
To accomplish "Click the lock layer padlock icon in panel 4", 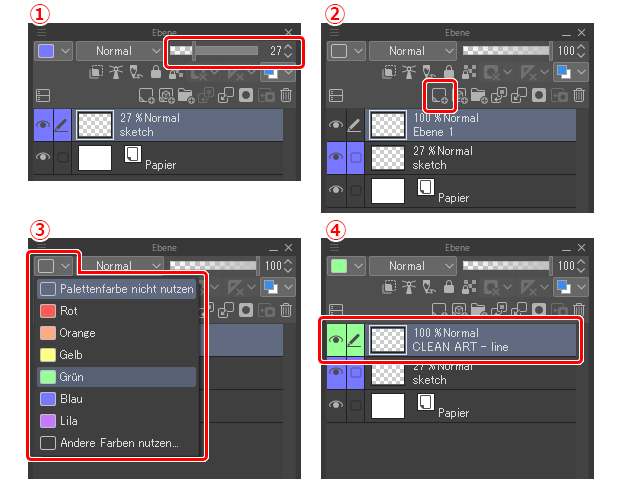I will click(x=449, y=286).
